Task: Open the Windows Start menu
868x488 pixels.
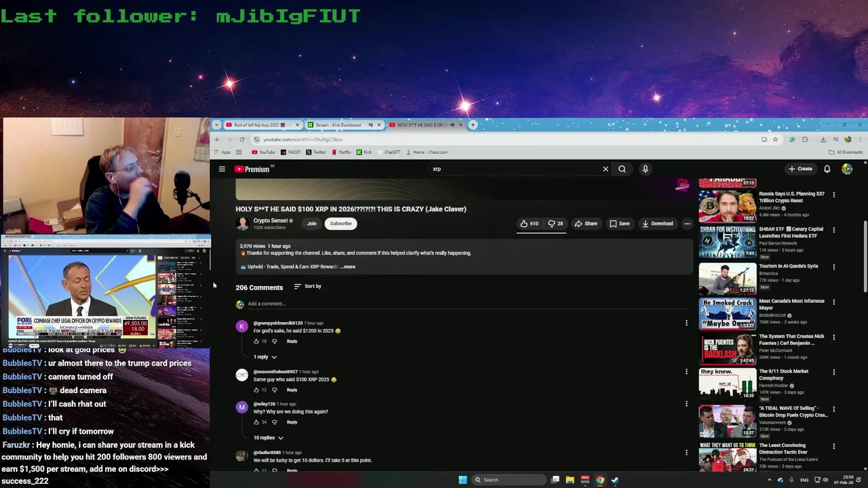Action: 462,480
